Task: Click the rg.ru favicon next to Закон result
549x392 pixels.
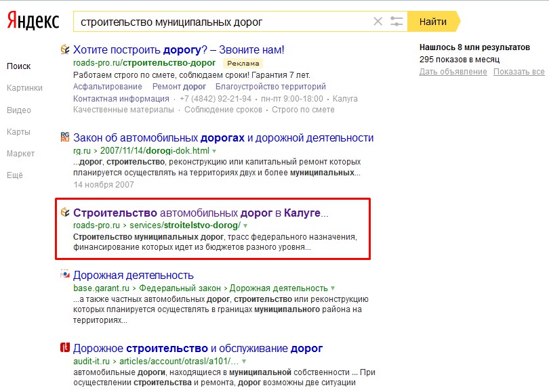Action: (x=65, y=137)
